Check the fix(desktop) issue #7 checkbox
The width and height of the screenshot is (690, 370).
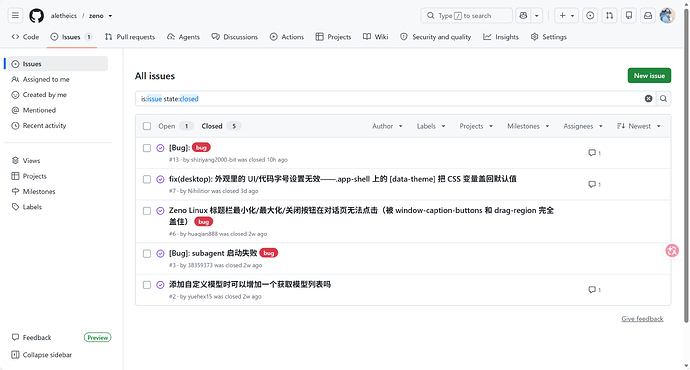click(x=147, y=180)
